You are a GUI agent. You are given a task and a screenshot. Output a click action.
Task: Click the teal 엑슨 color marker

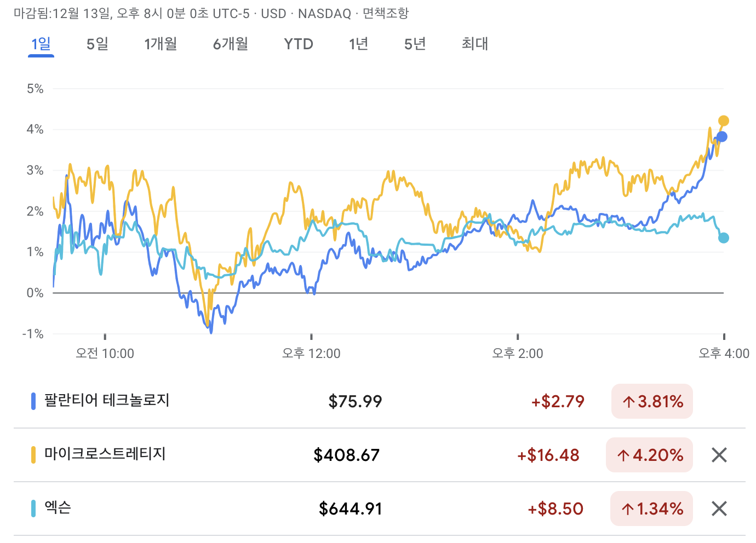tap(33, 509)
